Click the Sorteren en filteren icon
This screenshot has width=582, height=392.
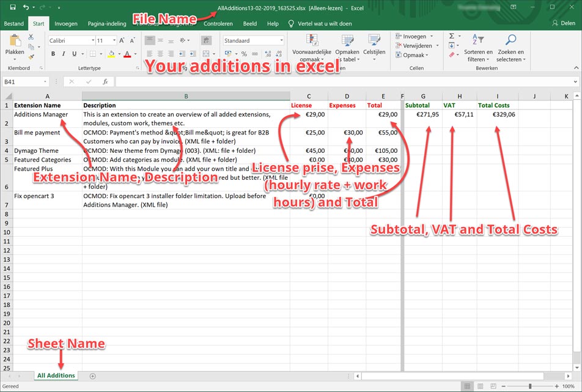coord(478,39)
